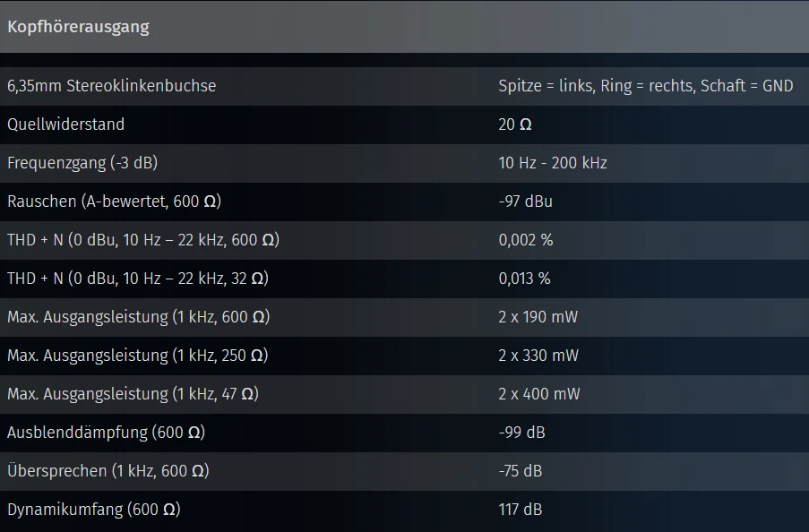
Task: Select the Ausblenddämpfung (600 Ω) label
Action: point(107,433)
